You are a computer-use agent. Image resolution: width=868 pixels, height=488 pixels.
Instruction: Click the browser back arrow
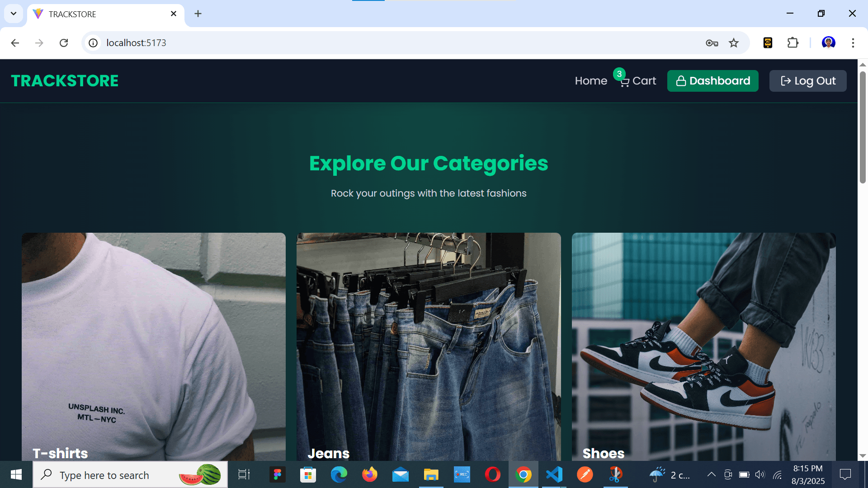[15, 43]
